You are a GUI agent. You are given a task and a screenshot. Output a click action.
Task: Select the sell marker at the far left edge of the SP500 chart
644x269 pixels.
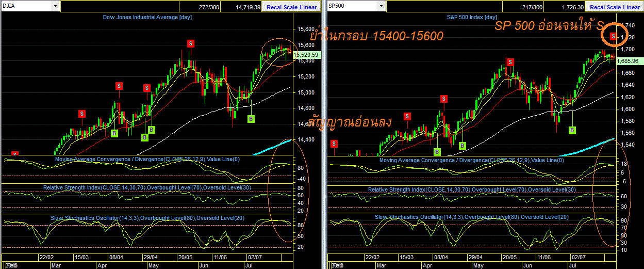[x=334, y=143]
